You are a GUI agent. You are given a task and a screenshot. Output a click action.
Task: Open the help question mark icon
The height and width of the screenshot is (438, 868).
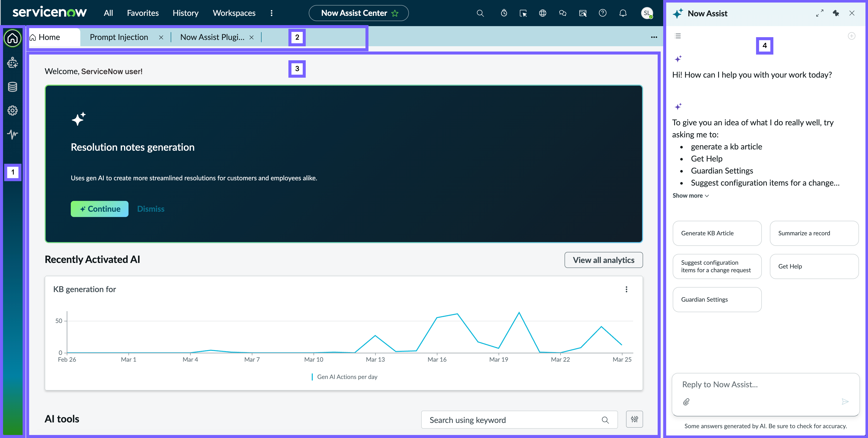pyautogui.click(x=602, y=13)
